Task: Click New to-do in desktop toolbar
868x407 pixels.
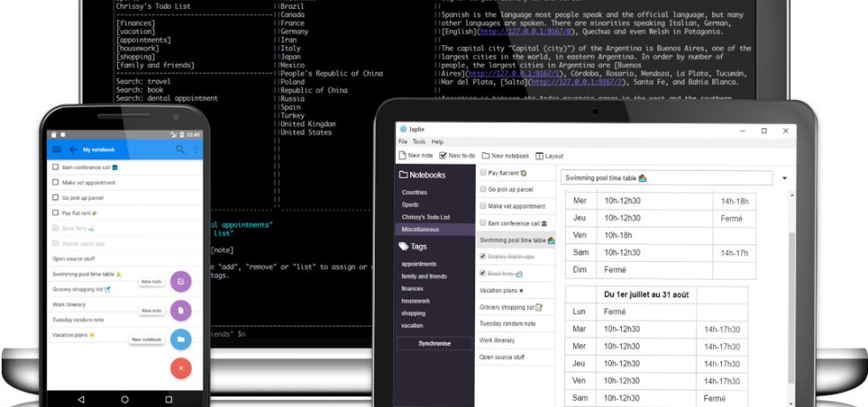Action: [457, 156]
